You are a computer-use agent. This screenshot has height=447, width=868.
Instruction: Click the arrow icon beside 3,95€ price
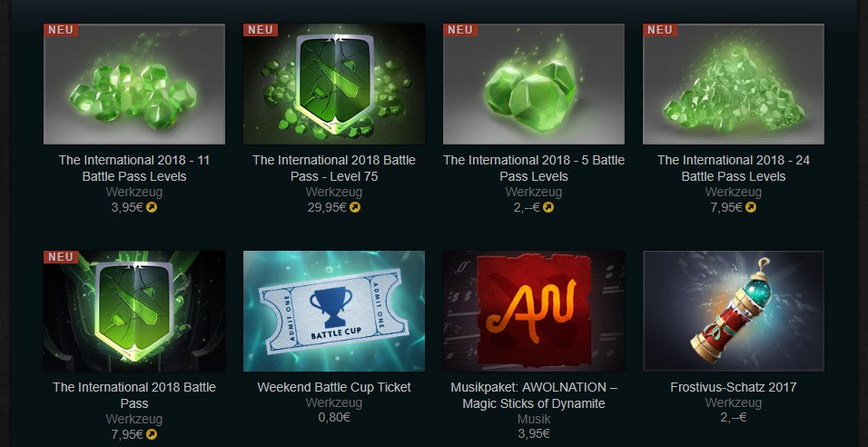[152, 208]
